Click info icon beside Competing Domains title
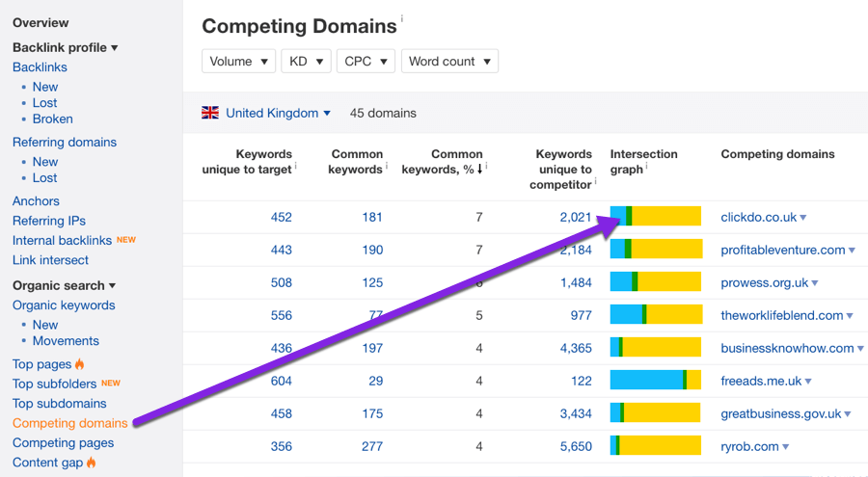This screenshot has height=477, width=868. point(402,18)
